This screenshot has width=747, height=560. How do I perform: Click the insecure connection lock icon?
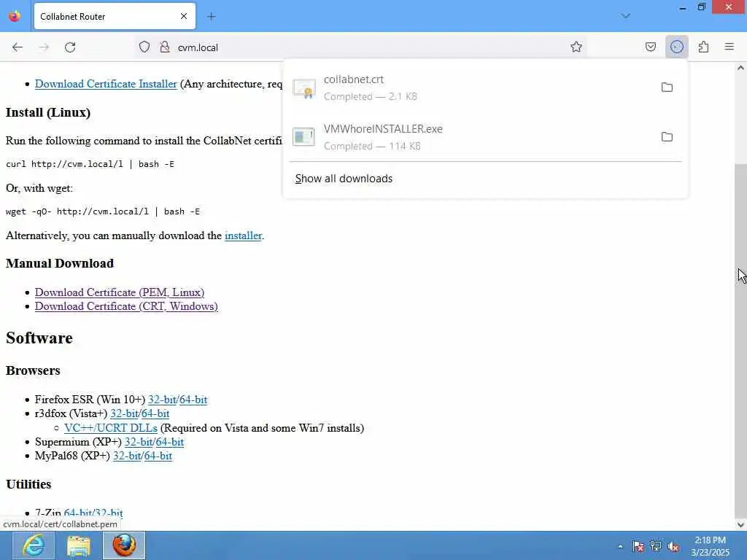pyautogui.click(x=165, y=47)
